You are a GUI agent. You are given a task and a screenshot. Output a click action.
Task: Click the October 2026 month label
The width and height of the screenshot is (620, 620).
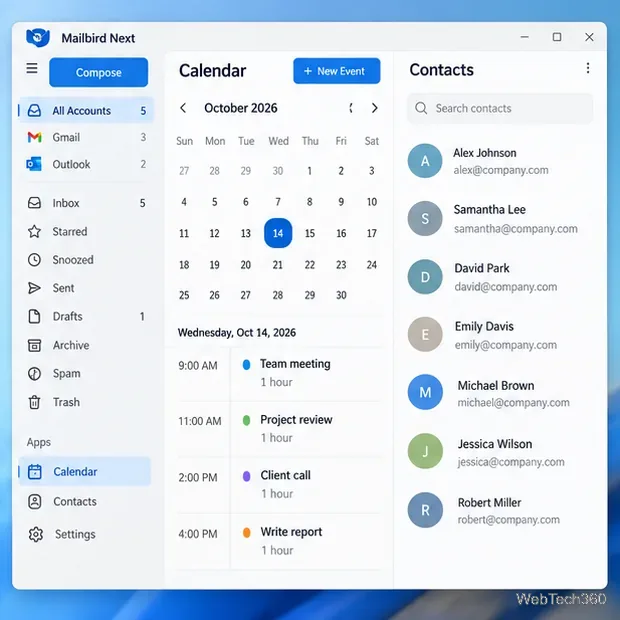240,108
